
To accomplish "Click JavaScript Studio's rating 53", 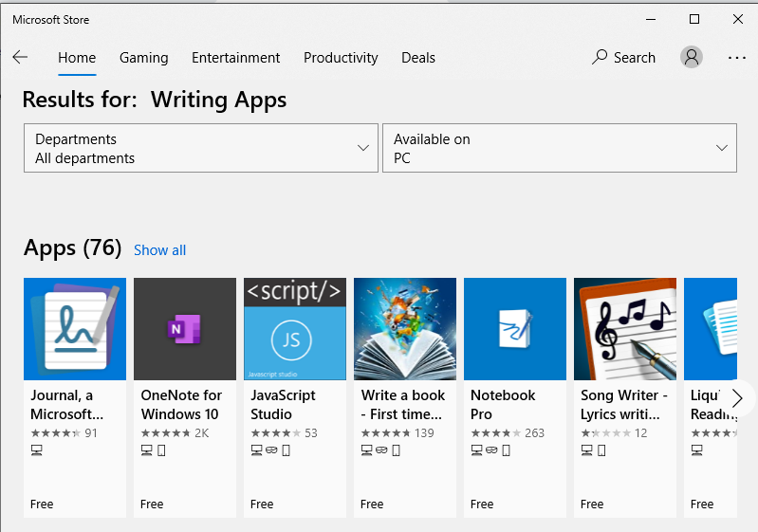I will coord(285,433).
